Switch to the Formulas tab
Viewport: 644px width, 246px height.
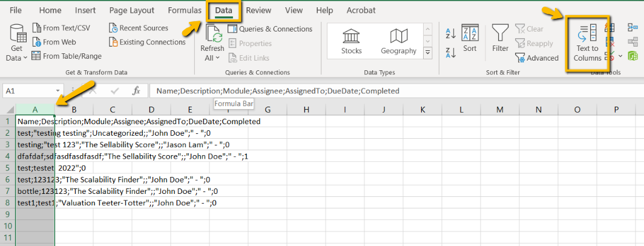click(x=185, y=10)
